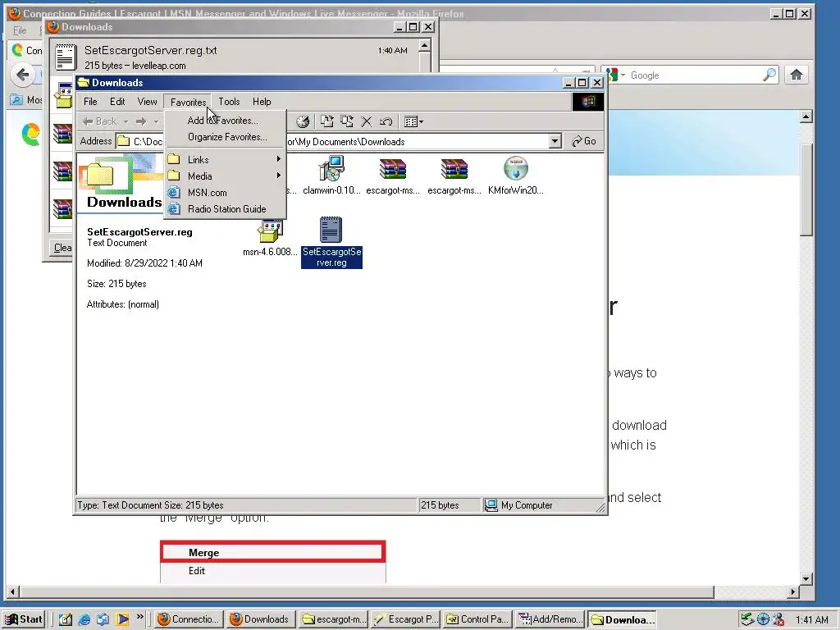Expand the address bar dropdown arrow

[x=555, y=141]
